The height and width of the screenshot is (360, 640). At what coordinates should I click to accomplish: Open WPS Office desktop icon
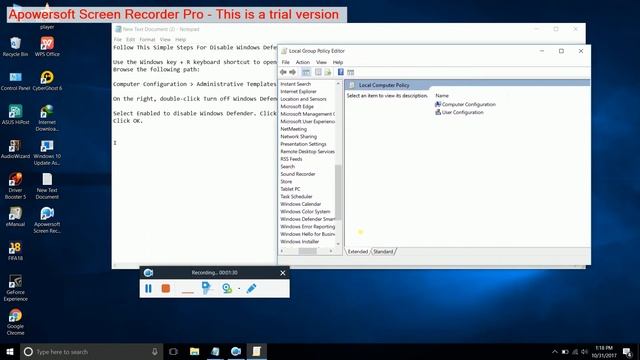47,47
